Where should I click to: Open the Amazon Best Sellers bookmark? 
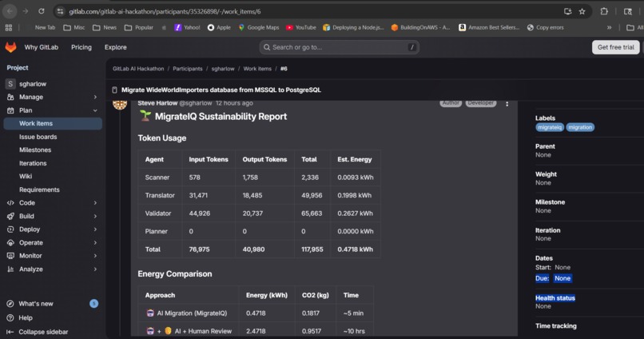tap(489, 27)
